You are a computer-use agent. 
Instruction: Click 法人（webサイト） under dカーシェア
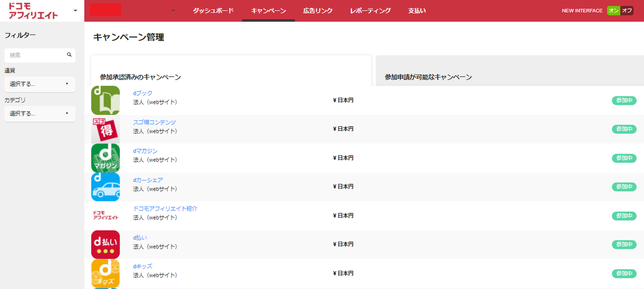point(155,189)
